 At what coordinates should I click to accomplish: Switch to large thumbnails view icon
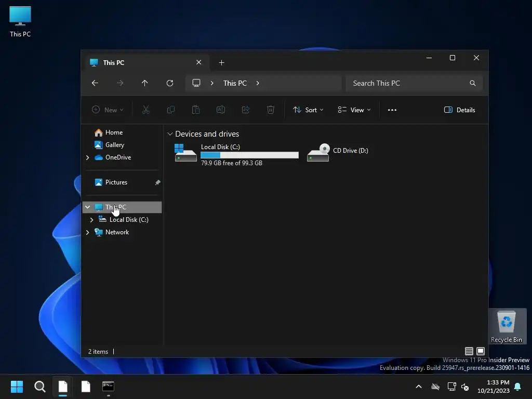click(x=481, y=351)
